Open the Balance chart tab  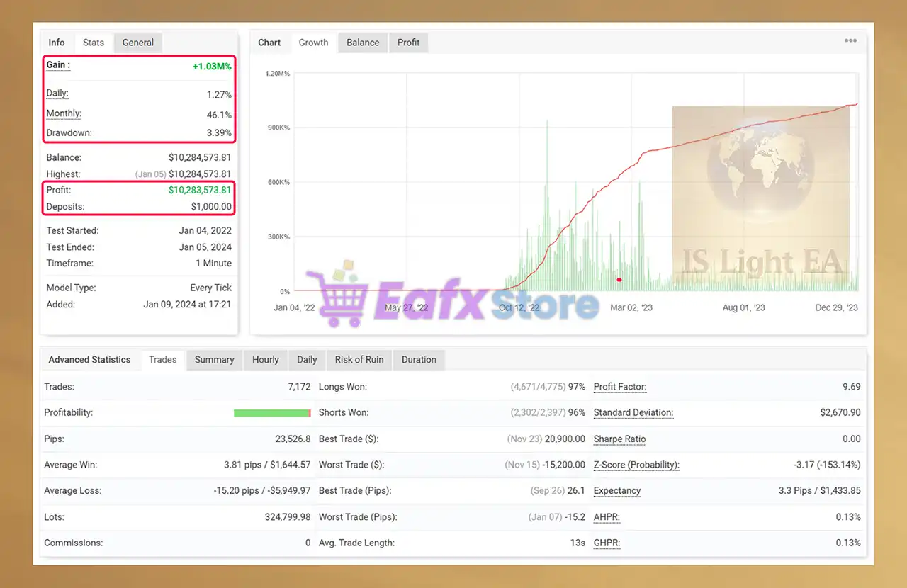(x=363, y=43)
